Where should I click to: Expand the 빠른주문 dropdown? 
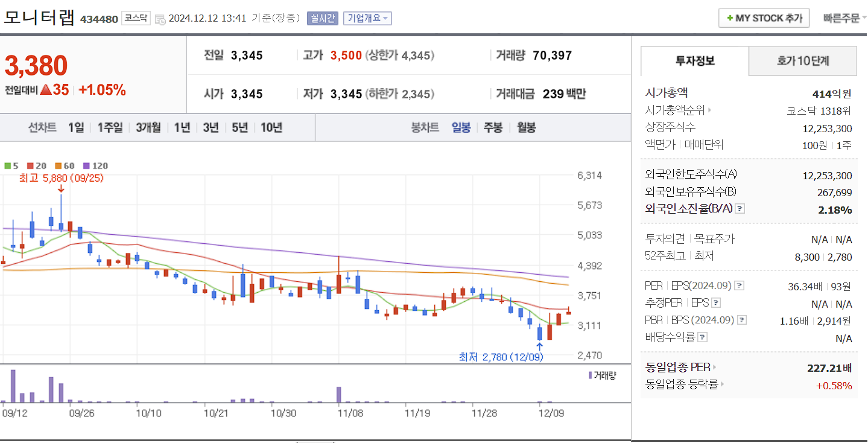coord(845,18)
